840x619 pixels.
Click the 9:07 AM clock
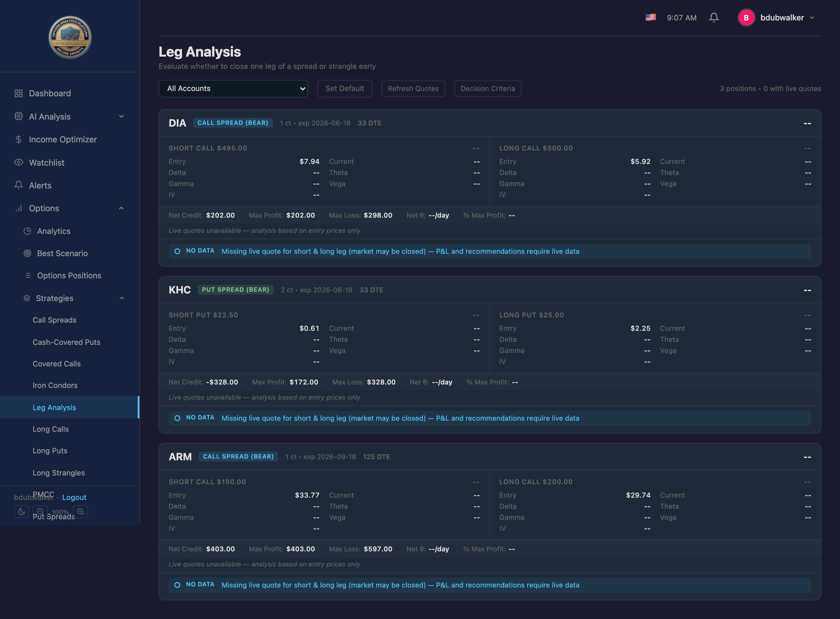(682, 18)
